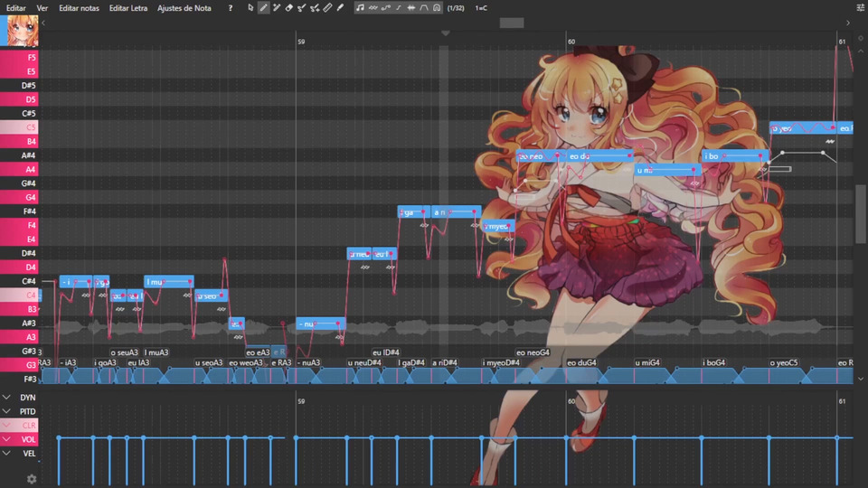Viewport: 868px width, 488px height.
Task: Select the overwrite pitch tool
Action: (315, 8)
